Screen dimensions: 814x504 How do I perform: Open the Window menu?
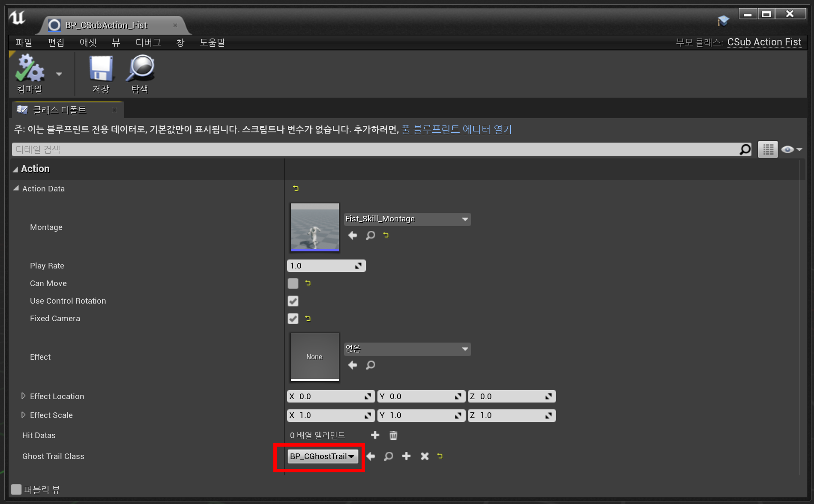coord(180,42)
